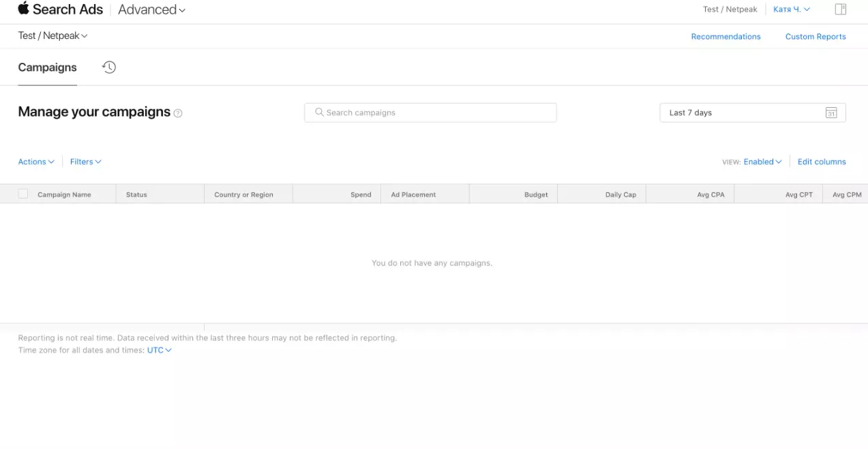Open the calendar icon in date range
The width and height of the screenshot is (868, 449).
coord(831,113)
